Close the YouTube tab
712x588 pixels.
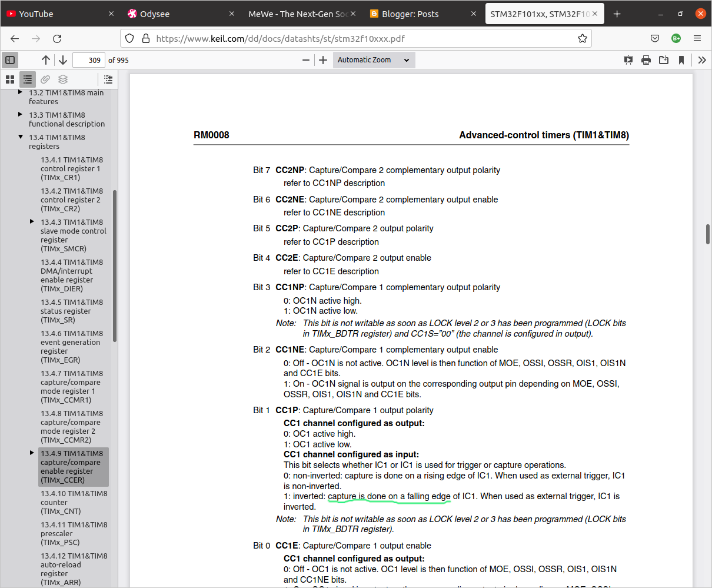pos(111,14)
